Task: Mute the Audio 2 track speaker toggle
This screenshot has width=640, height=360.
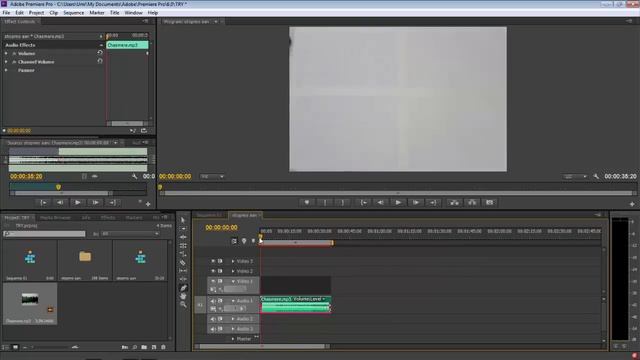Action: tap(213, 319)
